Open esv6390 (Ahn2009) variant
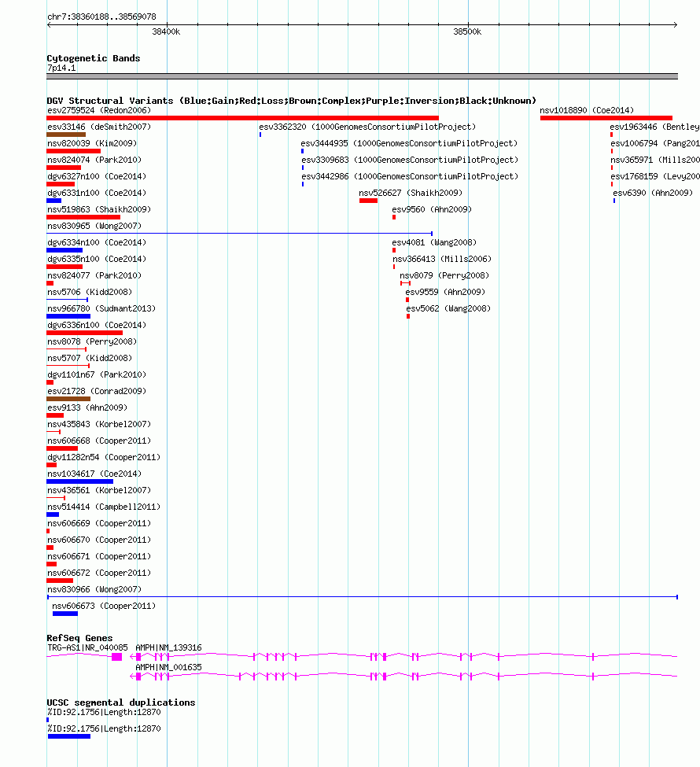The width and height of the screenshot is (700, 767). [x=653, y=194]
